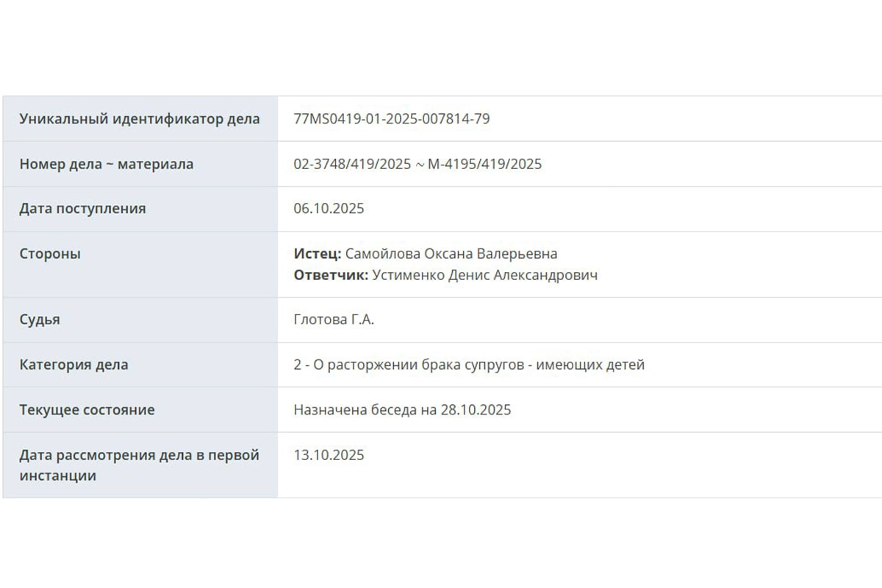The height and width of the screenshot is (588, 882).
Task: Click the case identifier 77MS0419-01-2025-007814-79
Action: (x=391, y=119)
